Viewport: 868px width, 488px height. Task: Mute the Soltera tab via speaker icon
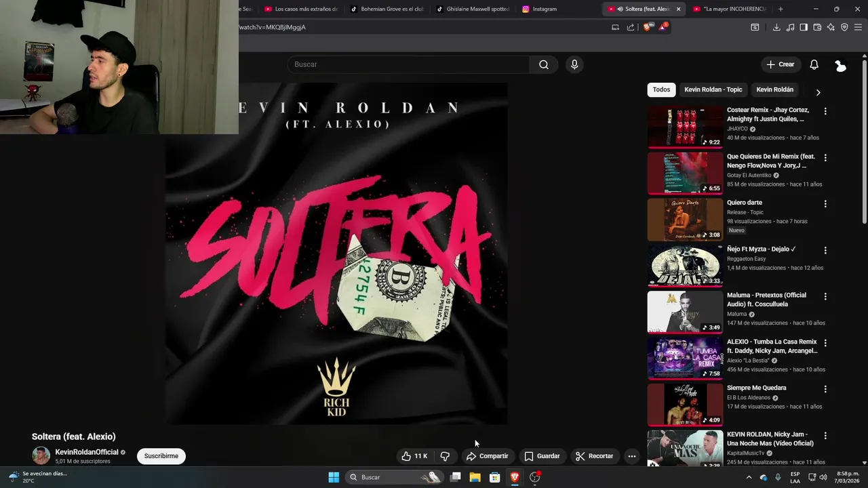(x=620, y=9)
